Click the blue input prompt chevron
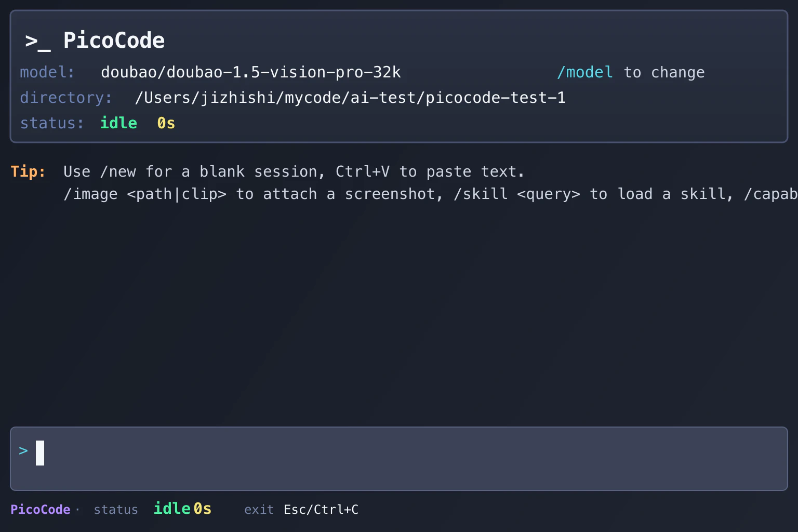The image size is (798, 532). 23,451
